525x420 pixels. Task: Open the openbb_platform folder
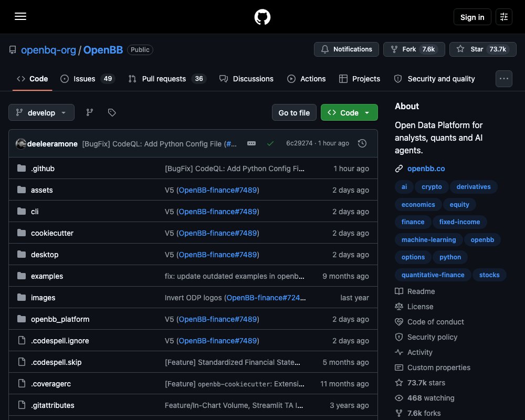[x=60, y=319]
